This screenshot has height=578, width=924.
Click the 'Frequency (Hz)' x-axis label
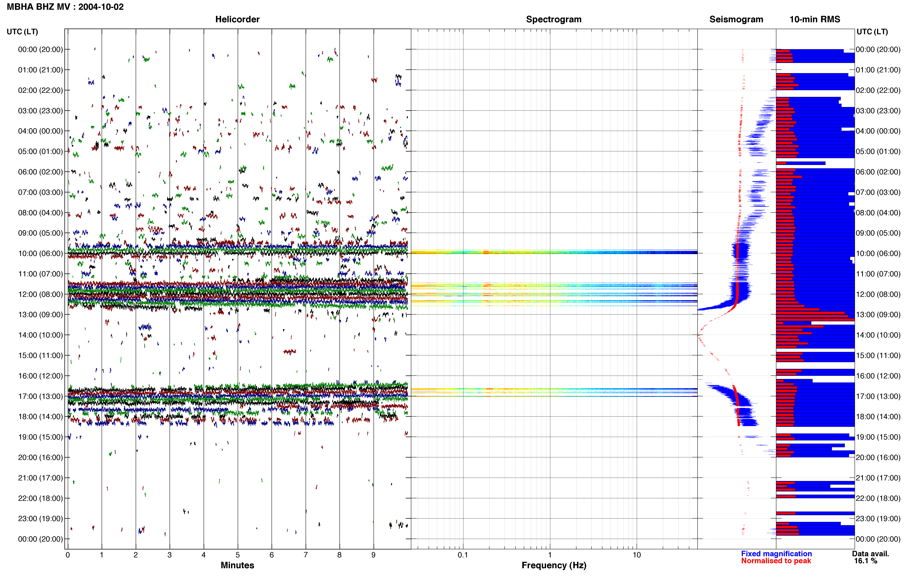point(554,565)
